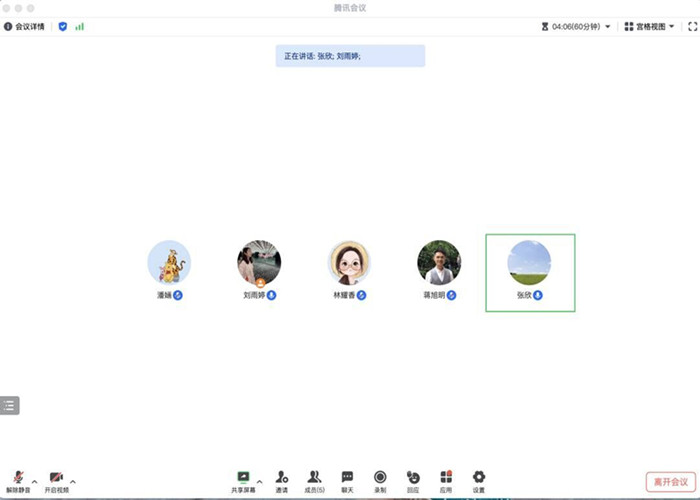Screen dimensions: 700x500
Task: Start recording with the 录制 icon
Action: (380, 478)
